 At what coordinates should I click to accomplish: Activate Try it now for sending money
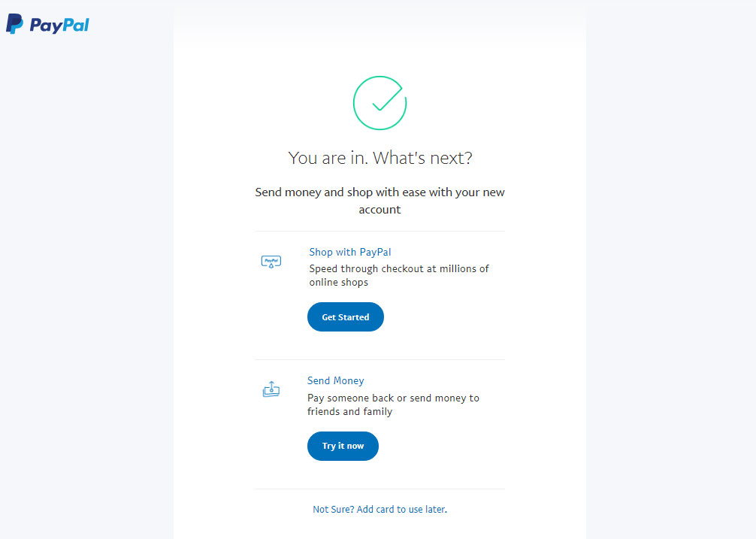[343, 446]
